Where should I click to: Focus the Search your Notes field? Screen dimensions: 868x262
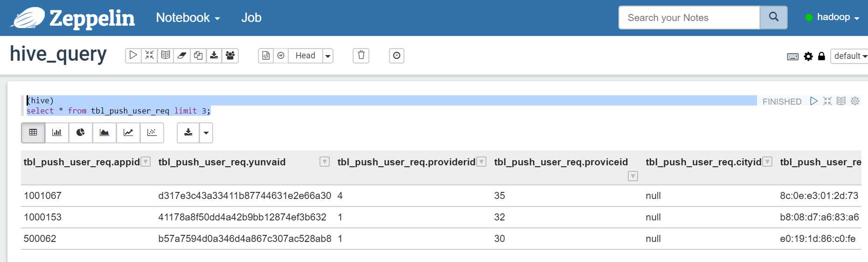689,18
